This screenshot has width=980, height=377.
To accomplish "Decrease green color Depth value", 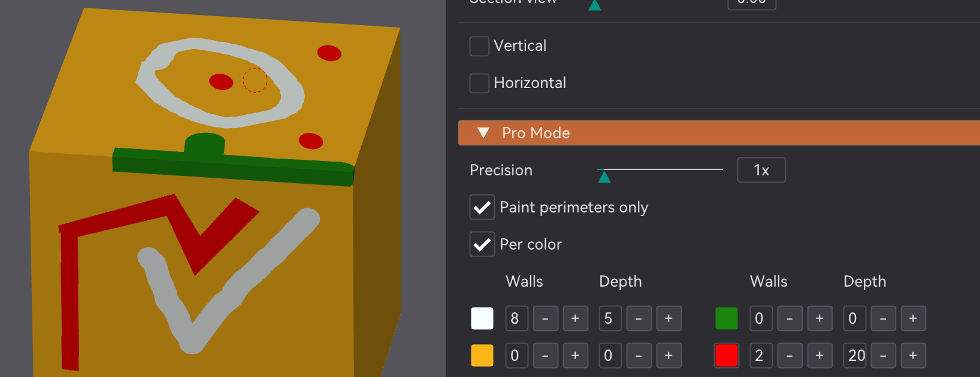I will (x=884, y=318).
